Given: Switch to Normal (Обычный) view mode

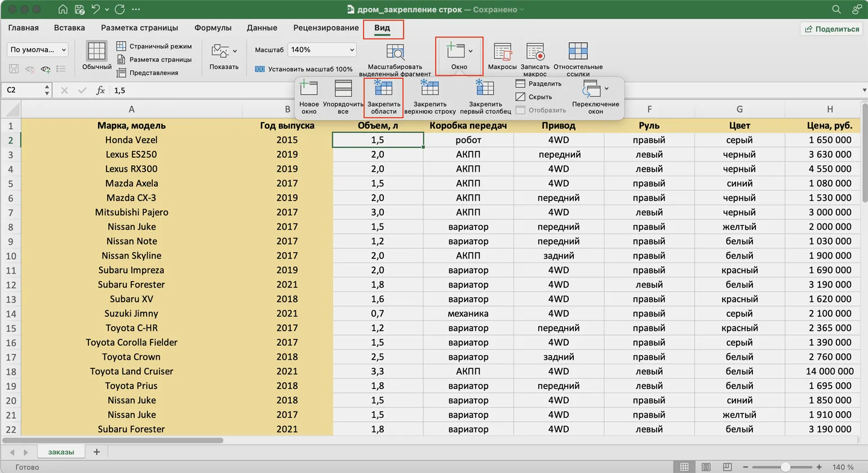Looking at the screenshot, I should click(96, 52).
